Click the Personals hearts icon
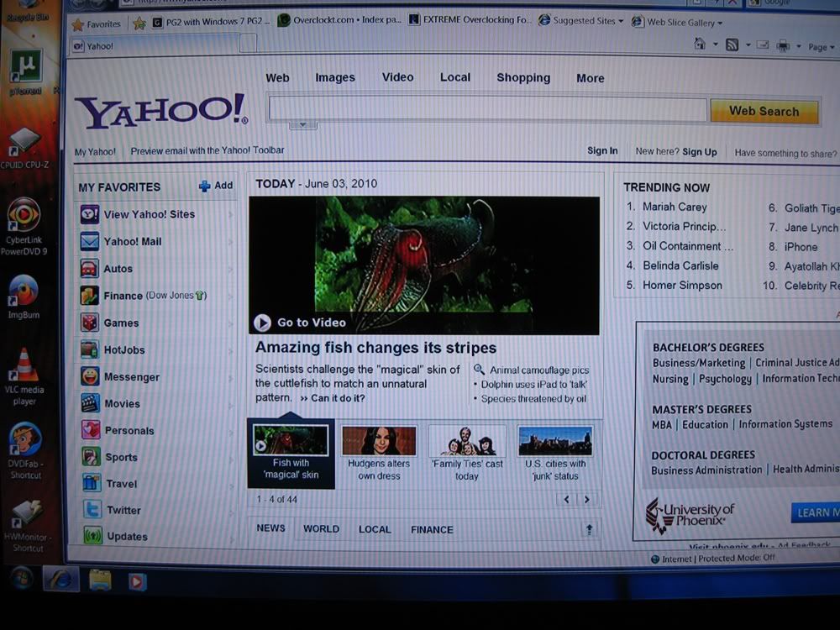The width and height of the screenshot is (840, 630). click(91, 430)
